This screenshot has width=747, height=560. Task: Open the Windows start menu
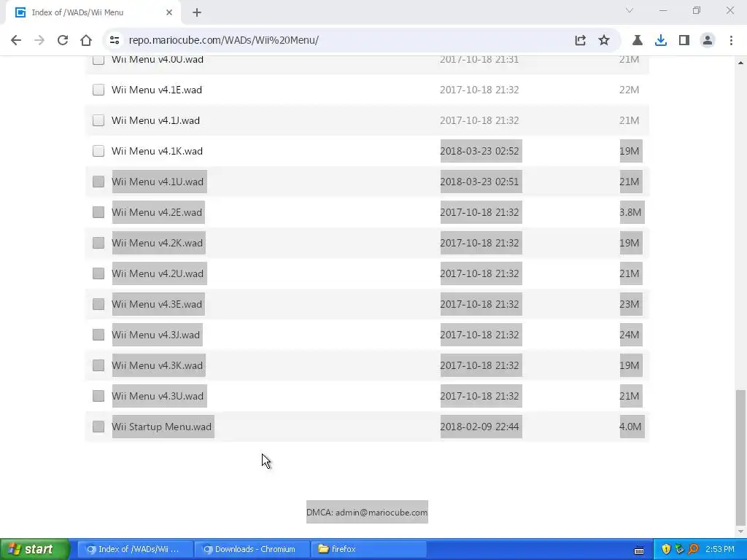[35, 549]
